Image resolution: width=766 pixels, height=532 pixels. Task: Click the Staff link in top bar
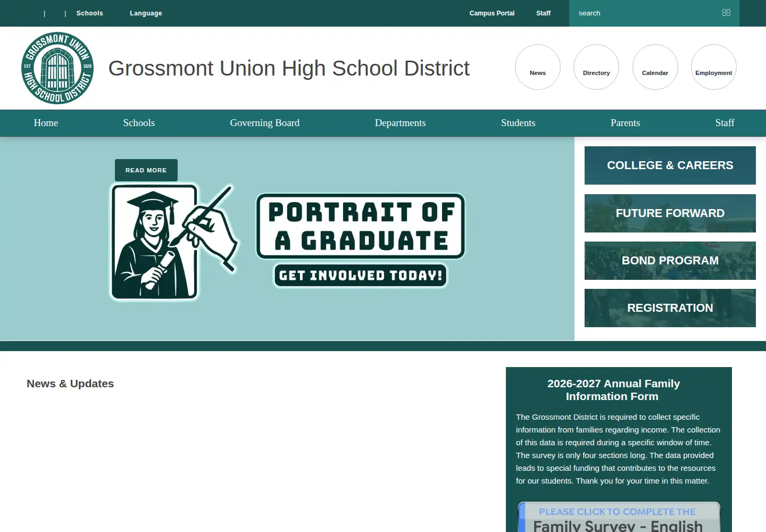544,13
